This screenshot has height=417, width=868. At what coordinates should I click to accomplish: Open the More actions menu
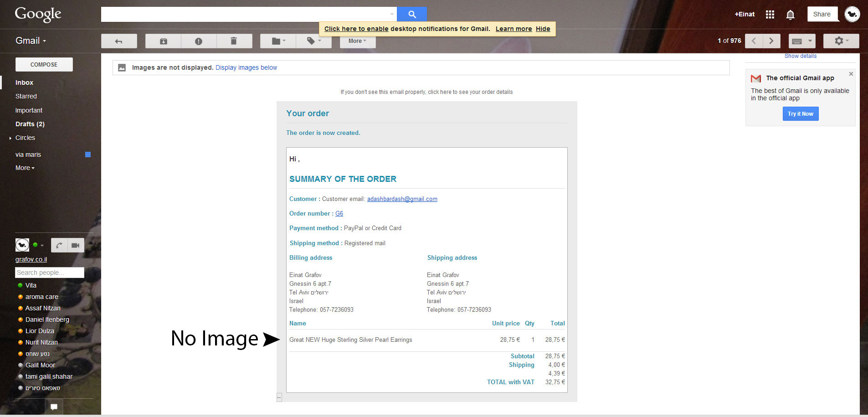(x=358, y=41)
